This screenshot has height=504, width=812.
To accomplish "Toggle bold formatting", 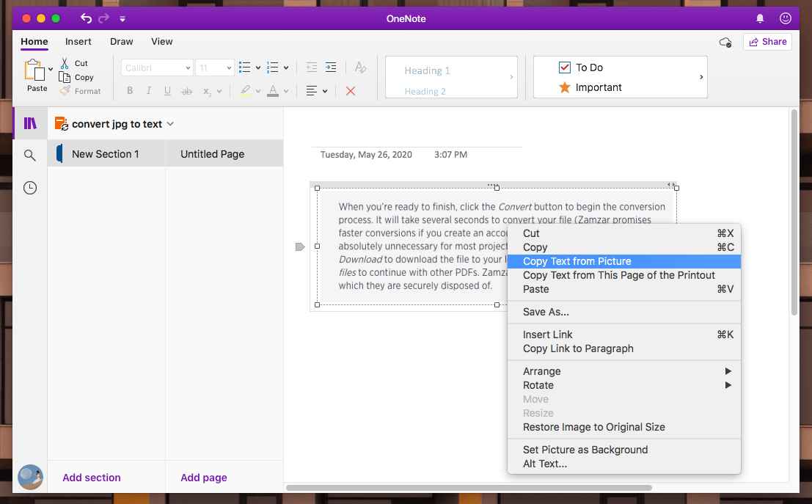I will [130, 91].
